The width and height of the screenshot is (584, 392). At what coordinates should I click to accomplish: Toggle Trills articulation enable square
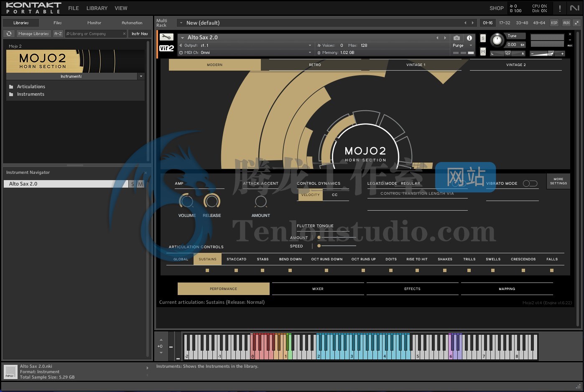(469, 270)
